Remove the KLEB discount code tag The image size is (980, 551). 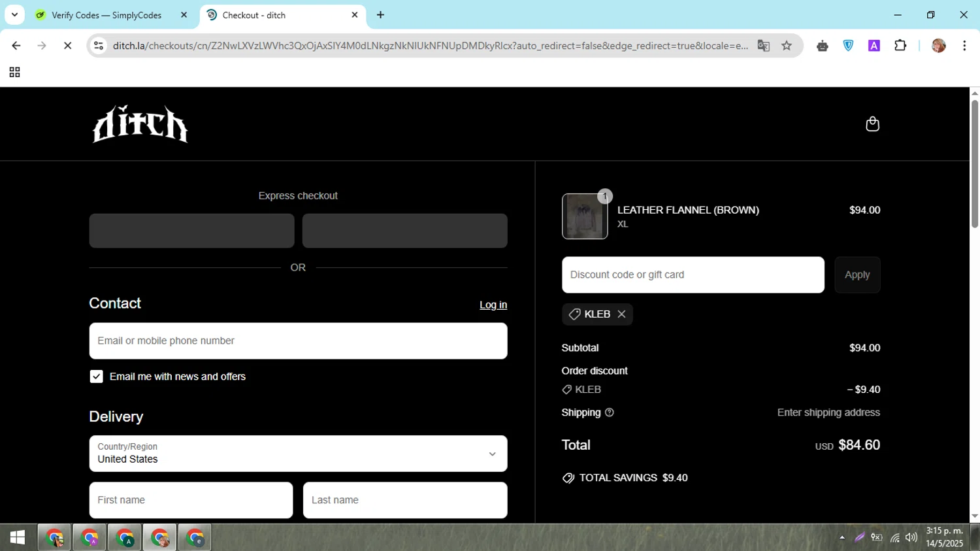(622, 314)
